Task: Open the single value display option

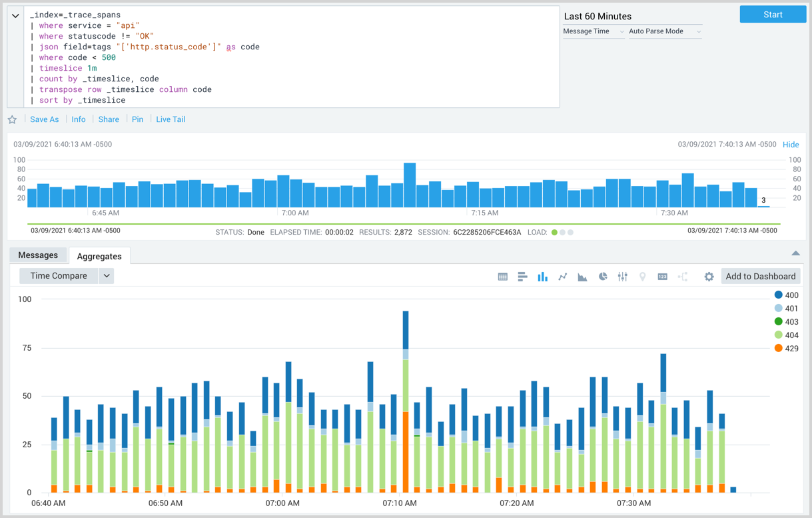Action: tap(662, 276)
